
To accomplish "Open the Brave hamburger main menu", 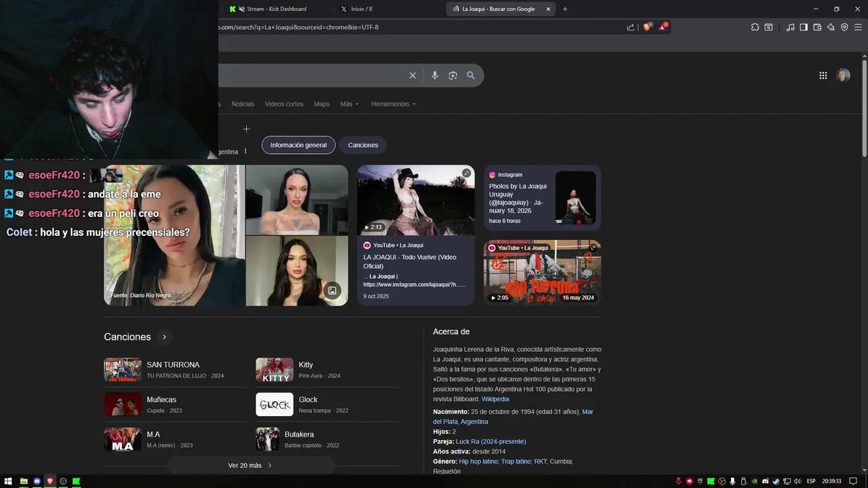I will pyautogui.click(x=858, y=27).
